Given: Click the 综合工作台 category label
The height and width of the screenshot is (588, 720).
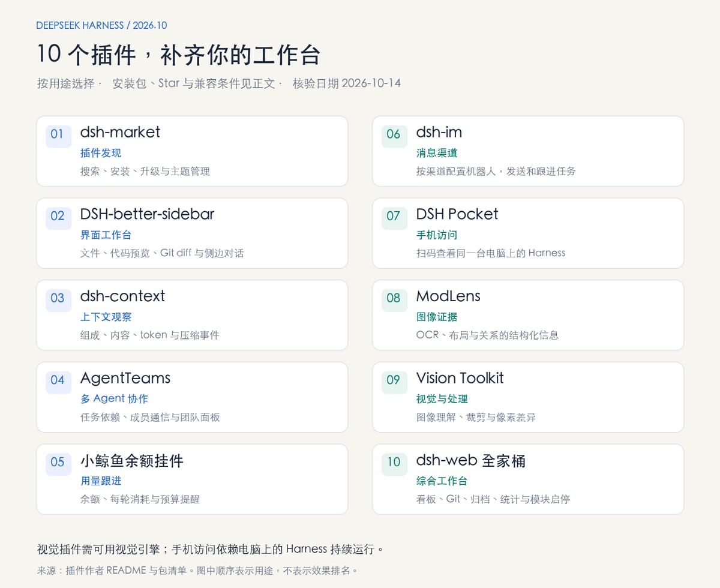Looking at the screenshot, I should tap(442, 481).
